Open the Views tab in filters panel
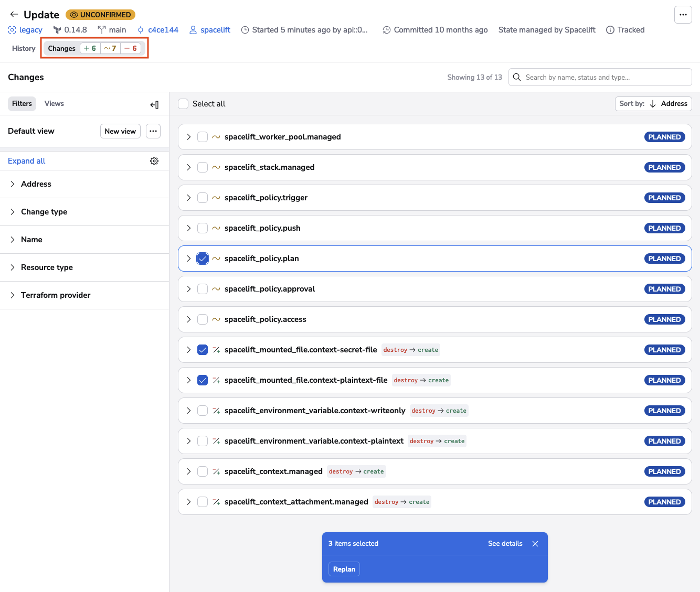 (x=54, y=103)
